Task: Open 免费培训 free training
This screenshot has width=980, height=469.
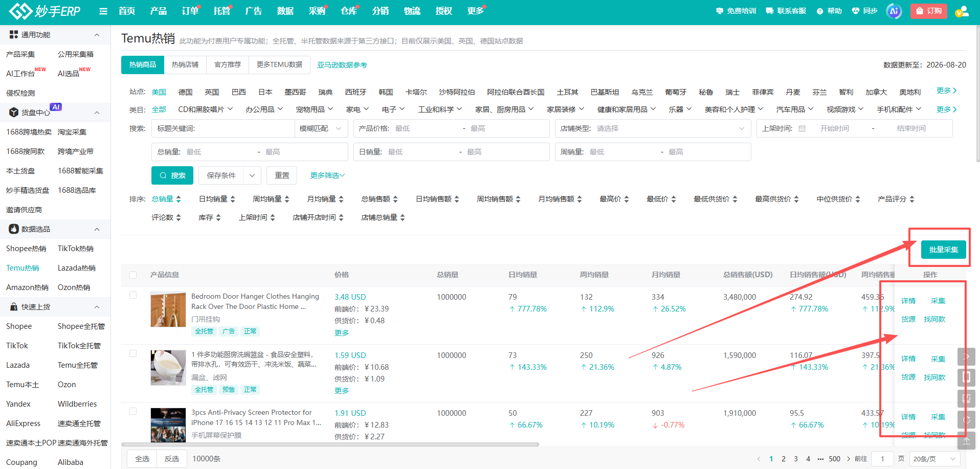Action: (736, 11)
